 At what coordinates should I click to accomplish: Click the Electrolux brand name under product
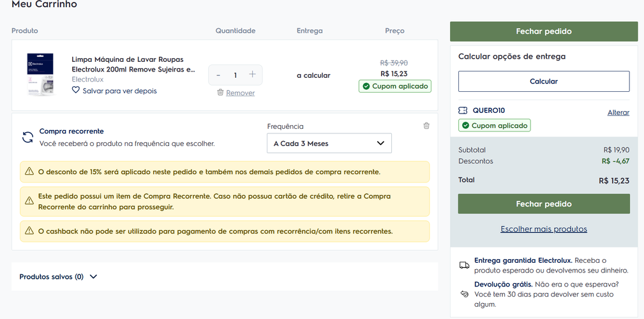tap(87, 79)
